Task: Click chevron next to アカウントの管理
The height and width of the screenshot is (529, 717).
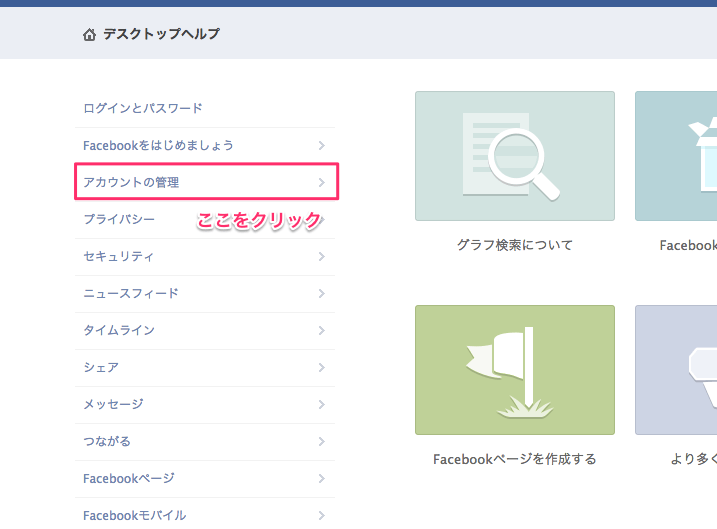Action: [321, 182]
